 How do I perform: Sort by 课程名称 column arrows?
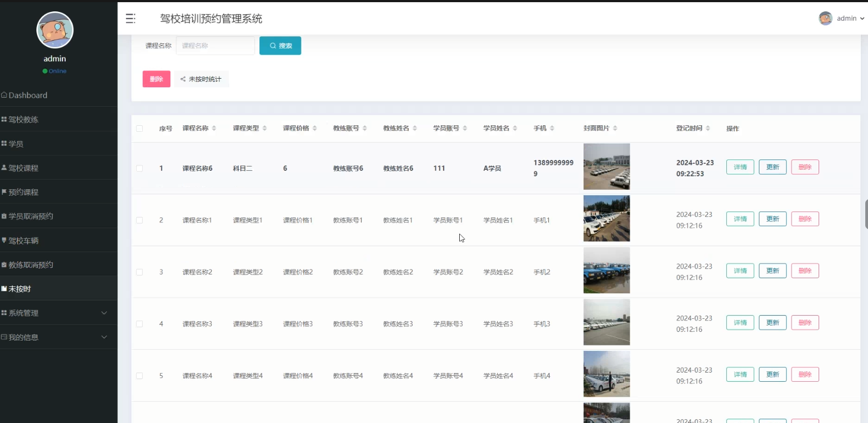pyautogui.click(x=214, y=129)
